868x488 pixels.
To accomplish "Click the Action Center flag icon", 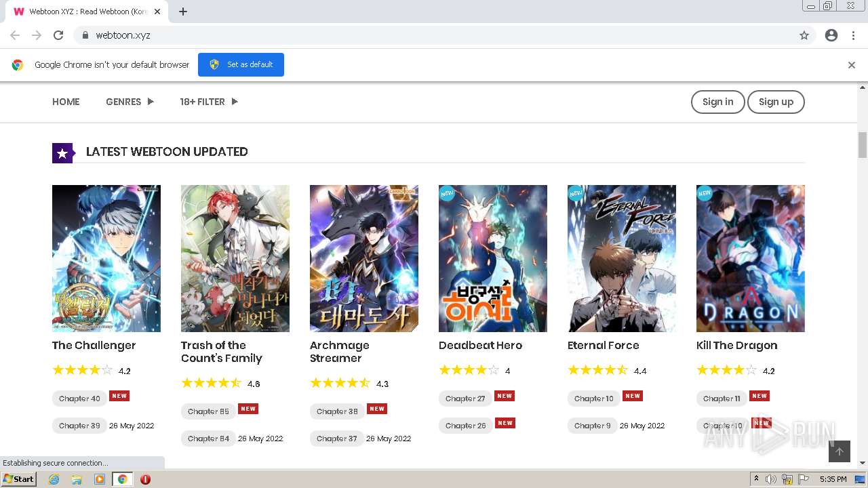I will (x=804, y=479).
